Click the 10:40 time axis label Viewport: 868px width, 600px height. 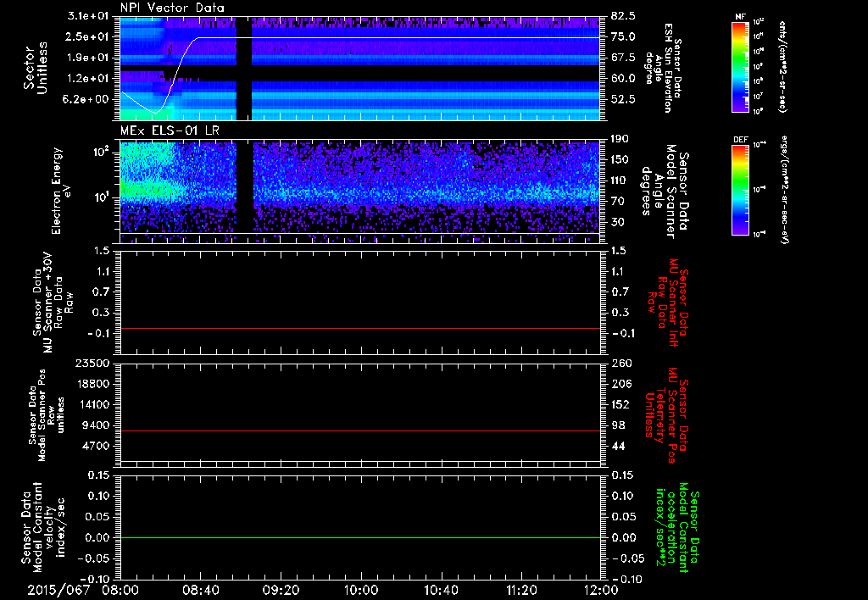[x=441, y=590]
